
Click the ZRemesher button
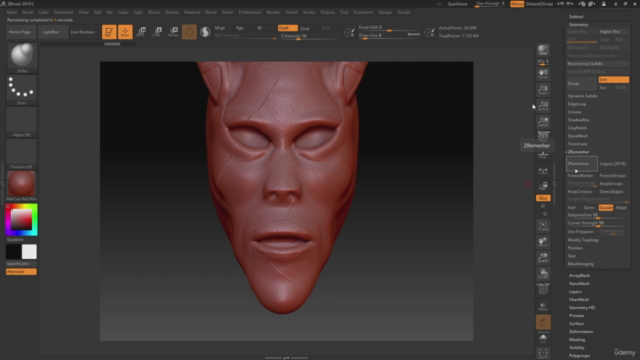582,164
